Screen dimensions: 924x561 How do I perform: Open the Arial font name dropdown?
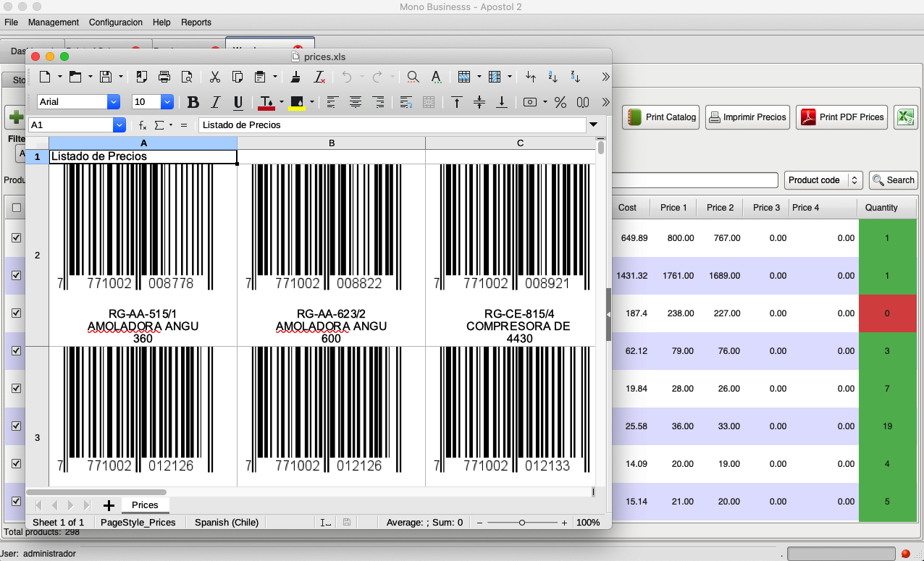pyautogui.click(x=113, y=102)
